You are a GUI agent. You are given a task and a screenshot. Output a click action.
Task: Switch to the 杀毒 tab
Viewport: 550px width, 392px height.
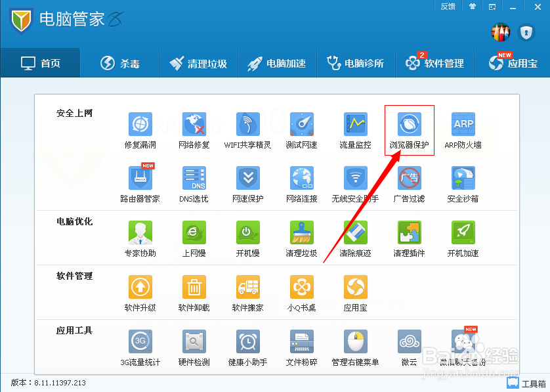[x=120, y=63]
